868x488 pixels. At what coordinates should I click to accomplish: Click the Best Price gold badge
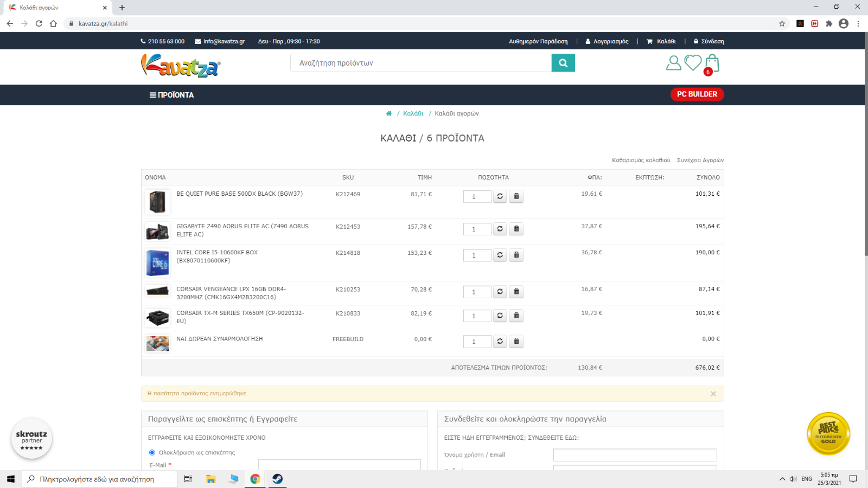click(x=828, y=434)
